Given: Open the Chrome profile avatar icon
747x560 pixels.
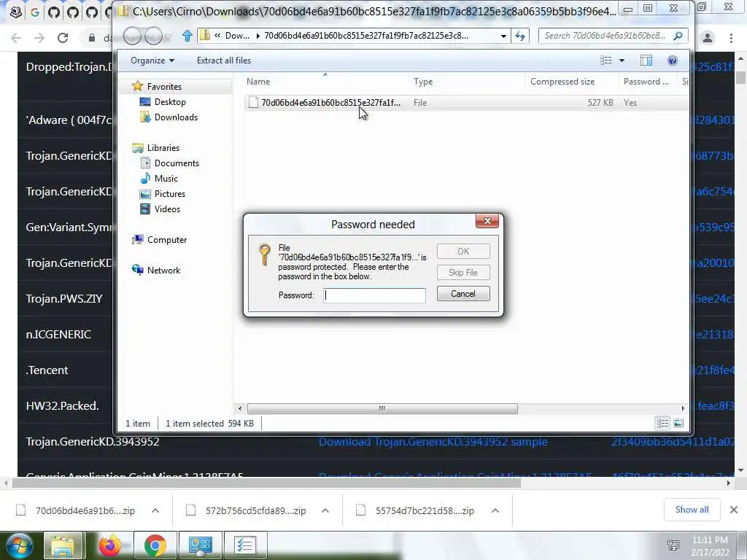Looking at the screenshot, I should click(x=708, y=38).
